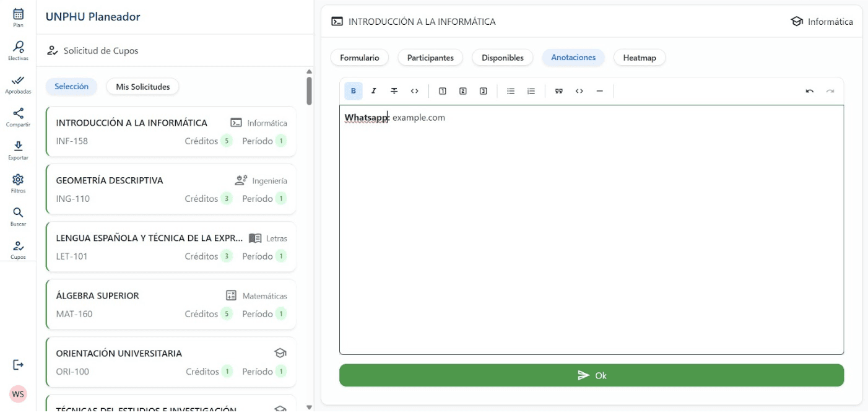The image size is (868, 415).
Task: Switch to the Formulario tab
Action: coord(360,58)
